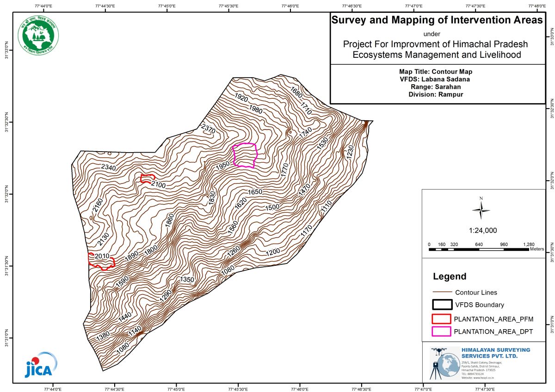This screenshot has height=392, width=555.
Task: Click the 1230 contour label
Action: coord(350,153)
